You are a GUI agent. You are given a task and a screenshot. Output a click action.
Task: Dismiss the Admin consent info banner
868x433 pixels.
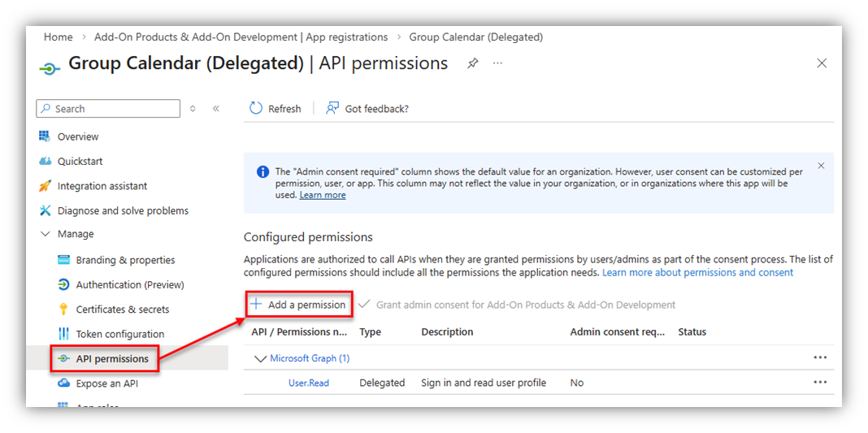(821, 166)
